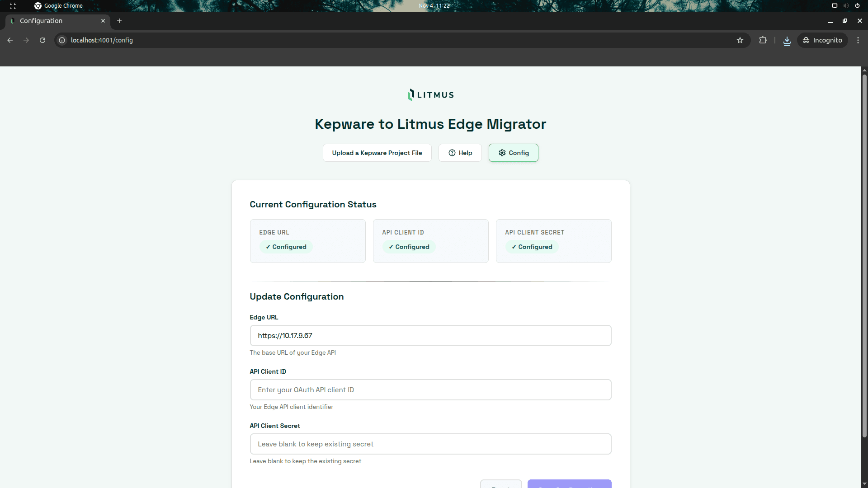Click the Extensions puzzle icon
Image resolution: width=868 pixels, height=488 pixels.
tap(763, 40)
